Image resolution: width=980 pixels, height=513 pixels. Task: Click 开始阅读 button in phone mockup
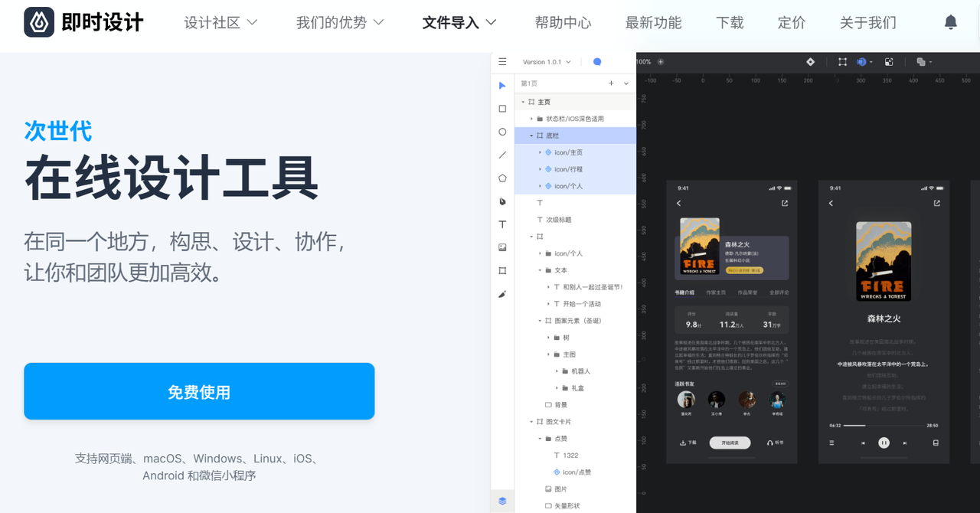click(x=731, y=443)
